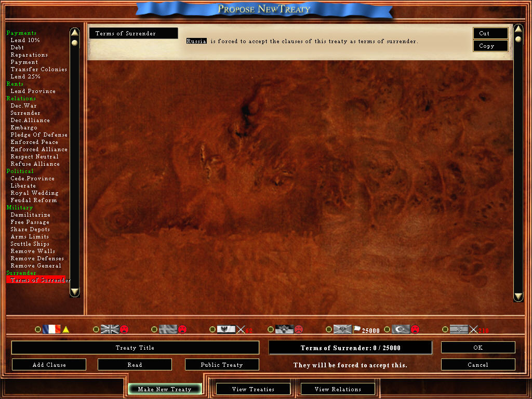Choose the Lend 10% clause
The width and height of the screenshot is (532, 399).
pos(25,40)
